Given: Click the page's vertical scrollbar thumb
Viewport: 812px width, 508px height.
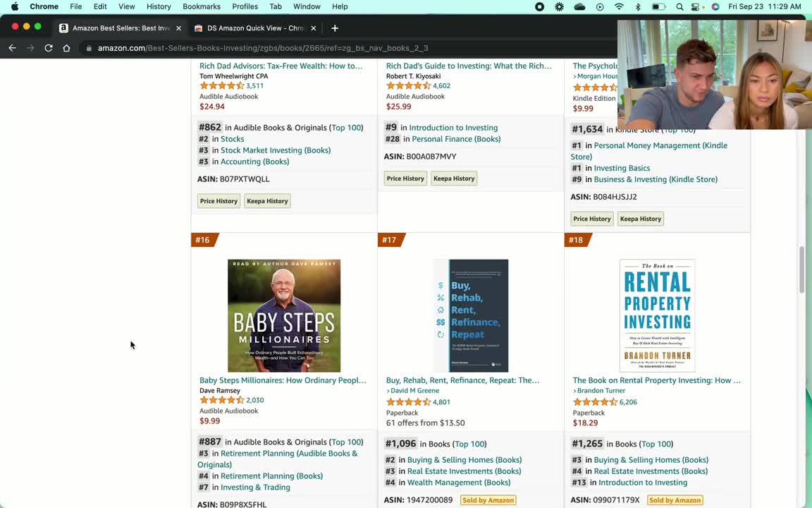Looking at the screenshot, I should [x=801, y=270].
